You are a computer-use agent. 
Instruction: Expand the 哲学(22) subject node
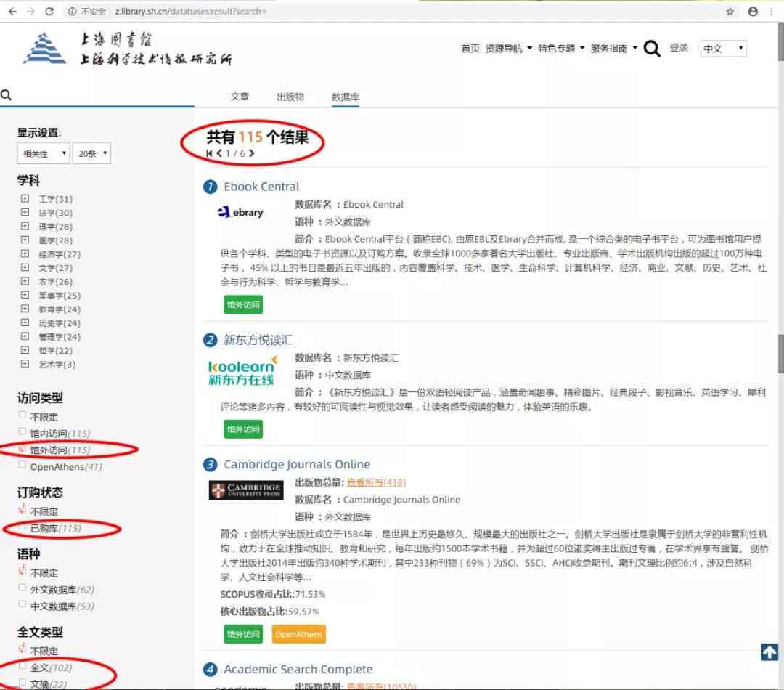click(x=25, y=350)
